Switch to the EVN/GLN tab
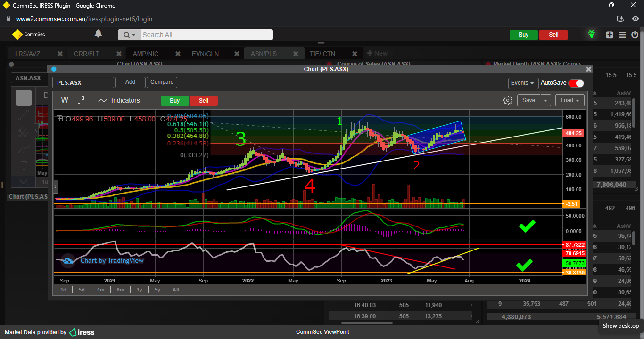Screen dimensions: 644x339 tap(205, 54)
